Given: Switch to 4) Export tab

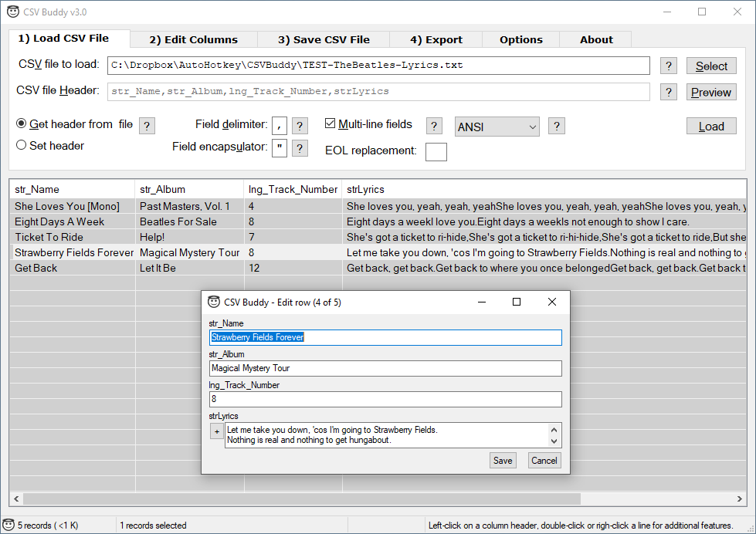Looking at the screenshot, I should pyautogui.click(x=436, y=39).
